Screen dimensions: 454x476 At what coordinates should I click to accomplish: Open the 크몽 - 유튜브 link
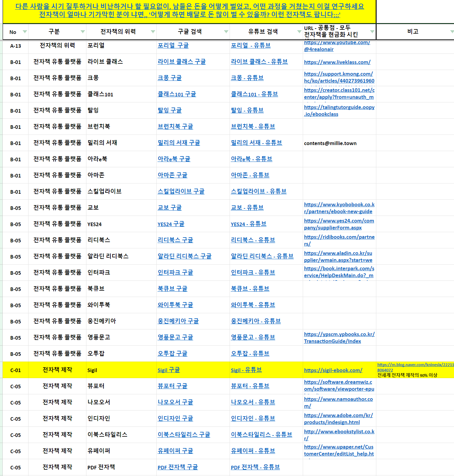(247, 78)
